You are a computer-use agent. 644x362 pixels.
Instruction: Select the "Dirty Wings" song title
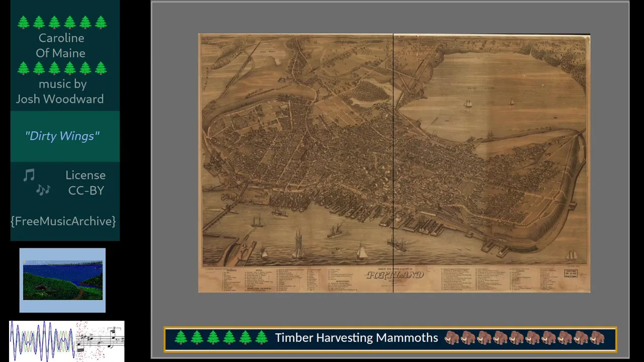point(62,136)
